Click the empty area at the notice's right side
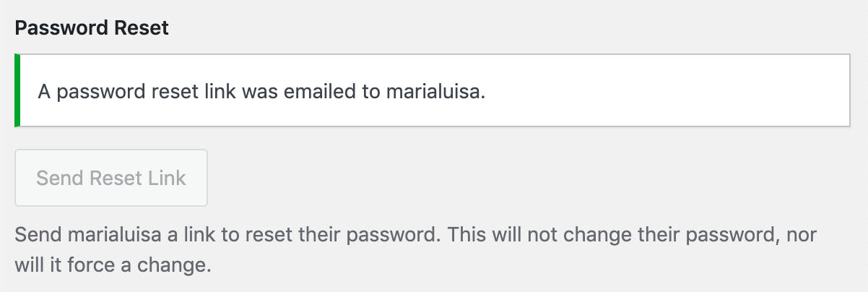Screen dimensions: 868x292 [686, 91]
